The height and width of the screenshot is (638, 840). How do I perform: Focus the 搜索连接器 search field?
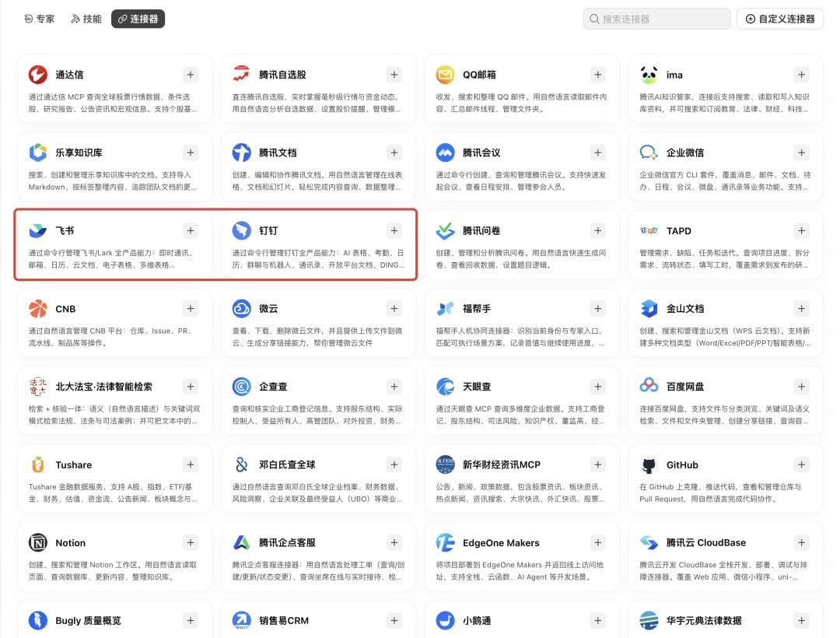656,19
